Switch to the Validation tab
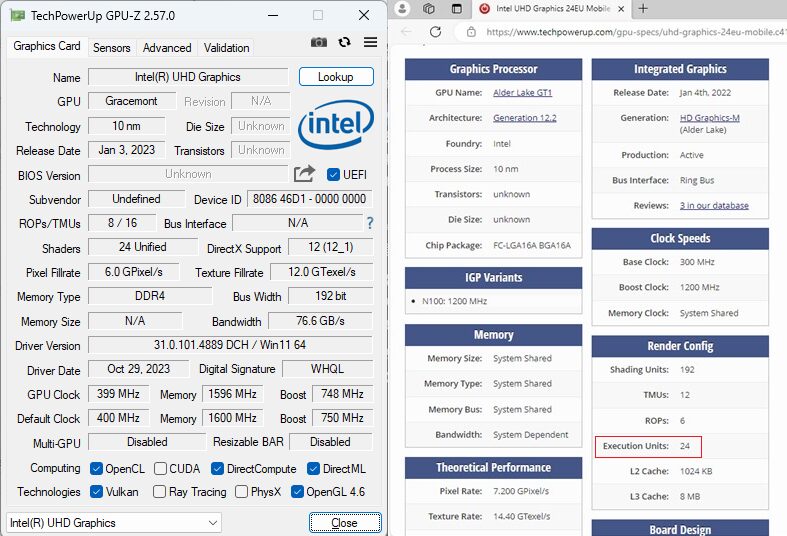 (226, 48)
